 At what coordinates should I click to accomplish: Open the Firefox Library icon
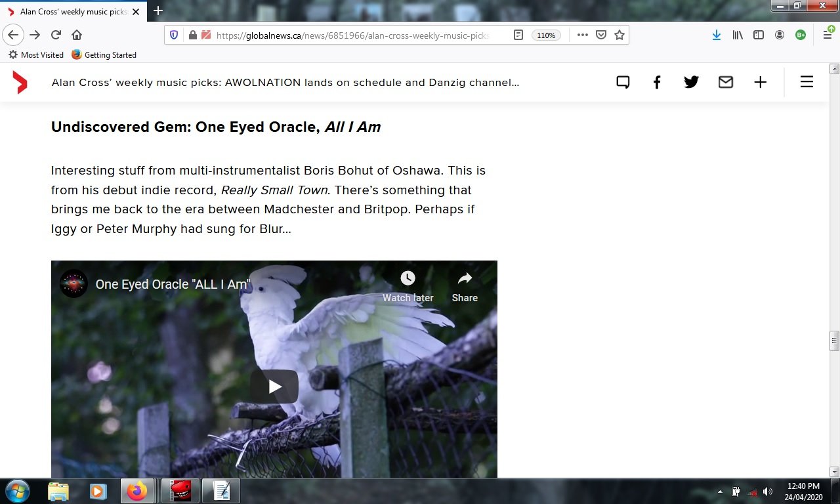738,34
